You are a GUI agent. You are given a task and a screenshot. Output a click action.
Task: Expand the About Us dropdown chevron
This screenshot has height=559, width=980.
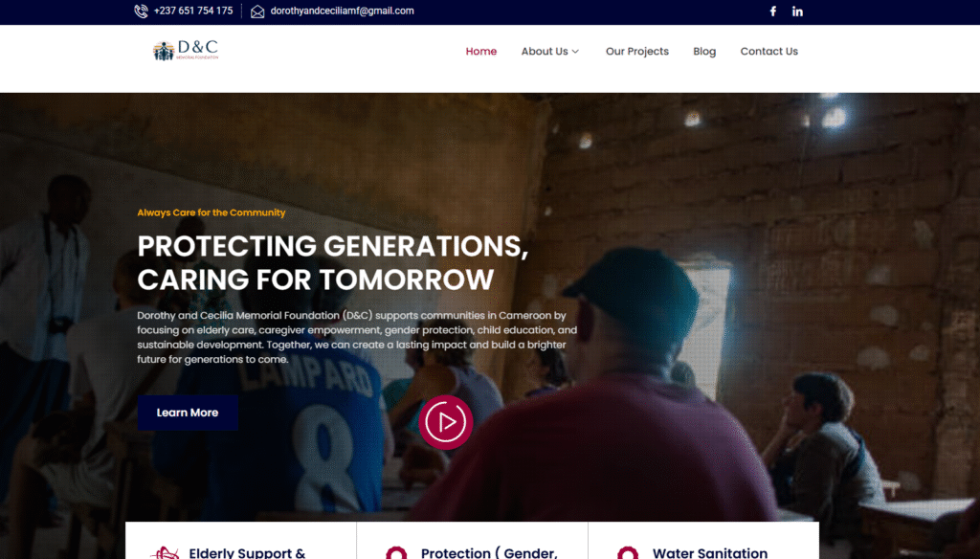point(575,52)
